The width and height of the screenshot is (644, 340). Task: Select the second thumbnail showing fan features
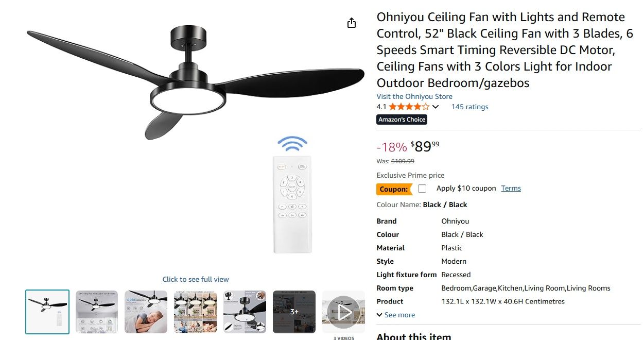(97, 312)
